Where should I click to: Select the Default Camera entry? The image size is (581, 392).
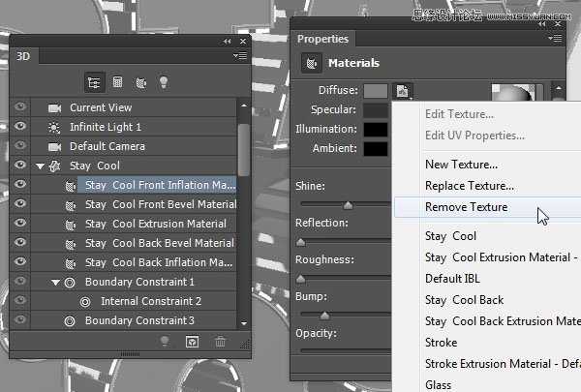pyautogui.click(x=107, y=146)
